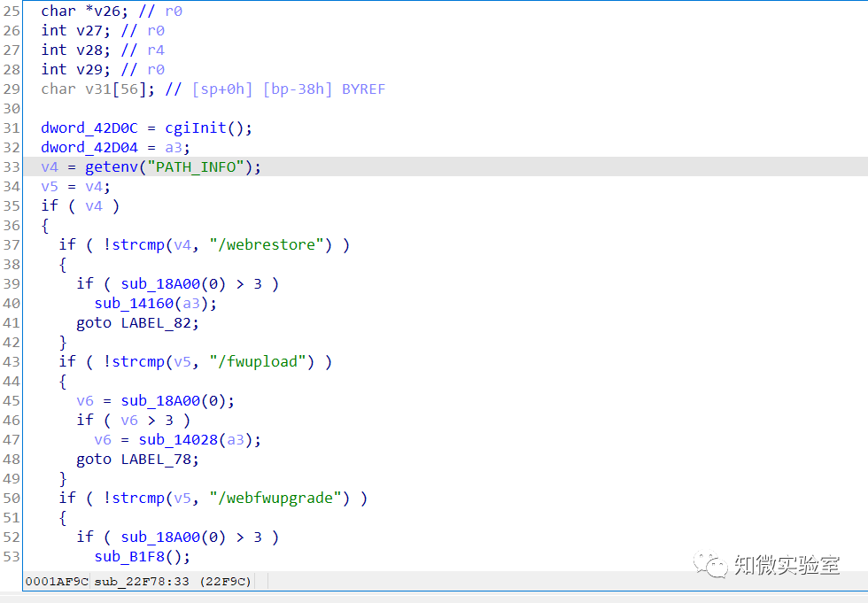This screenshot has height=603, width=868.
Task: Click the [bp-38h] comment annotation
Action: tap(298, 89)
